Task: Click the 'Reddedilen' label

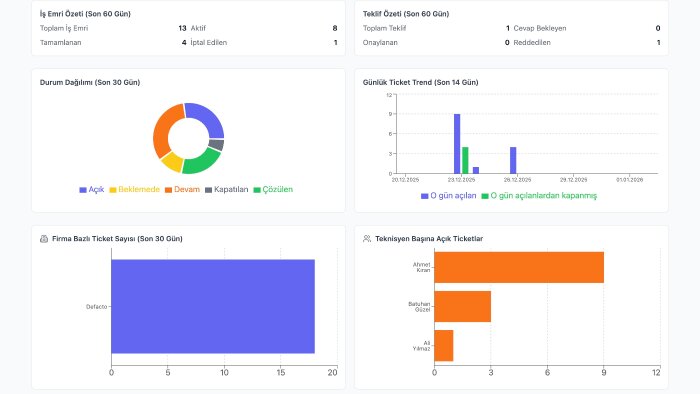Action: 532,42
